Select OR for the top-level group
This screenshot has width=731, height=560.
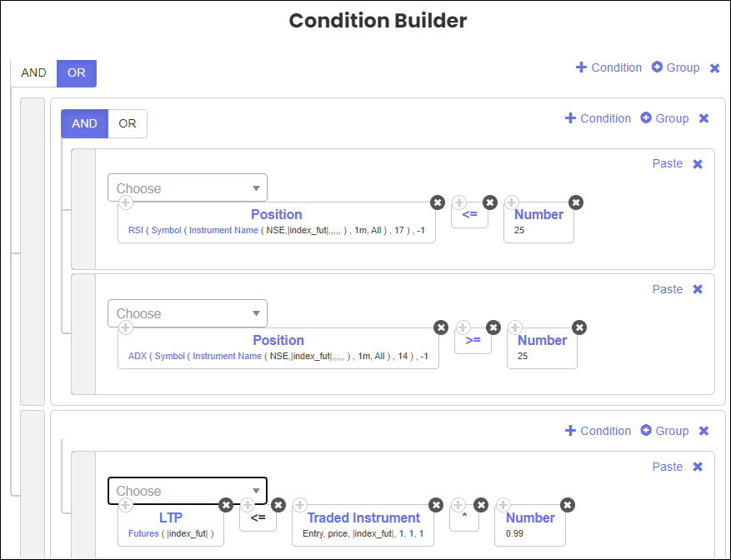(x=77, y=73)
